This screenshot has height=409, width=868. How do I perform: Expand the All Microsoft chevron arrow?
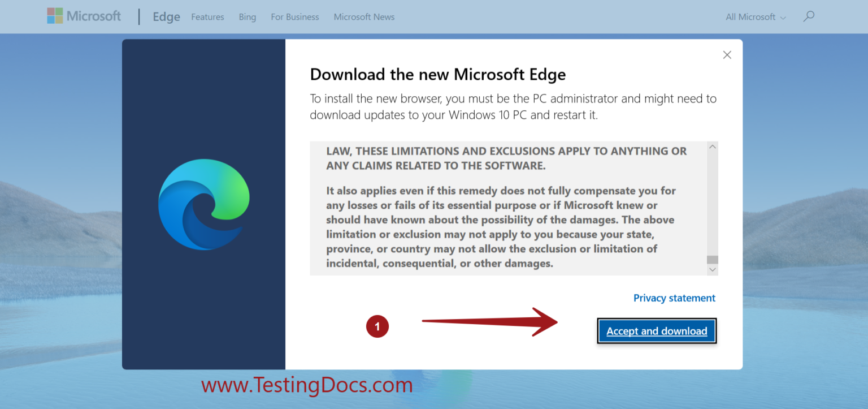[x=784, y=18]
